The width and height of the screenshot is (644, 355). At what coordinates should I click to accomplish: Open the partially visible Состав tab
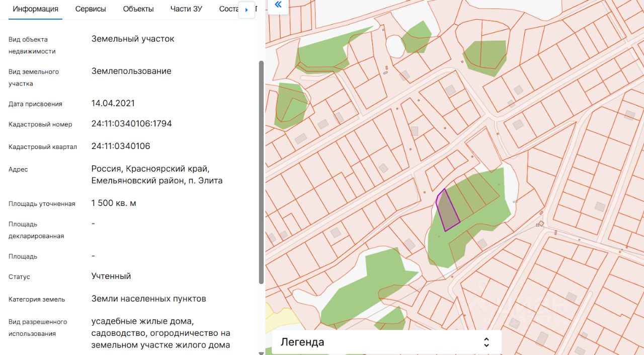point(228,9)
